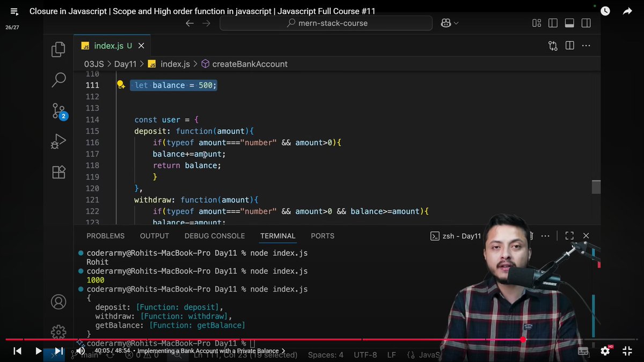Click 'withdraw: function(amount){' on line 121
The width and height of the screenshot is (644, 362).
[x=196, y=200]
